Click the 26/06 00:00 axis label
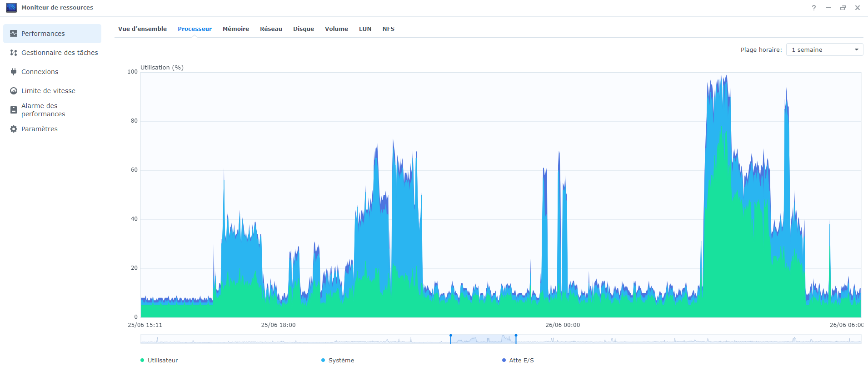Screen dimensions: 868x371 click(563, 325)
